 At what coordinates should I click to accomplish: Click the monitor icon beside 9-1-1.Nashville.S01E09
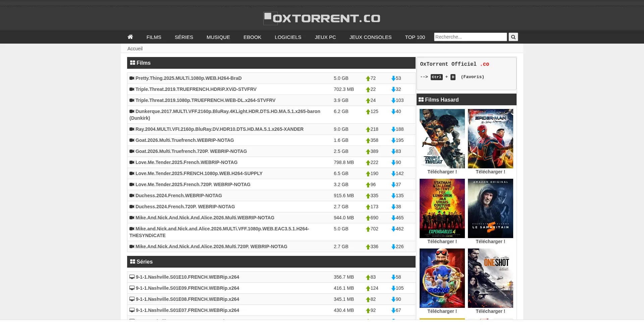[x=132, y=288]
